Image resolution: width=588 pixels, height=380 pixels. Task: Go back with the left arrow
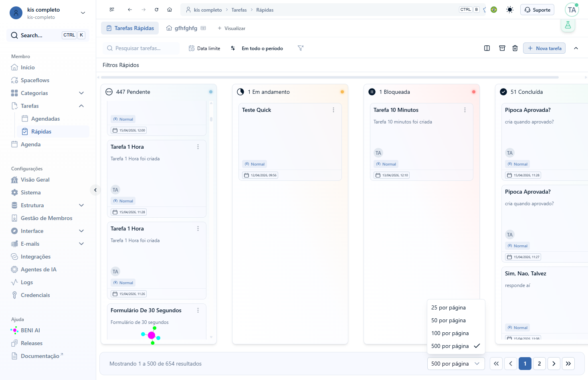[x=130, y=10]
